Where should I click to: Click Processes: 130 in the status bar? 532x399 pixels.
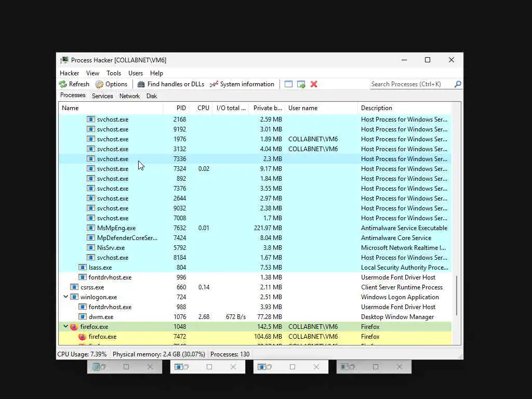[230, 354]
